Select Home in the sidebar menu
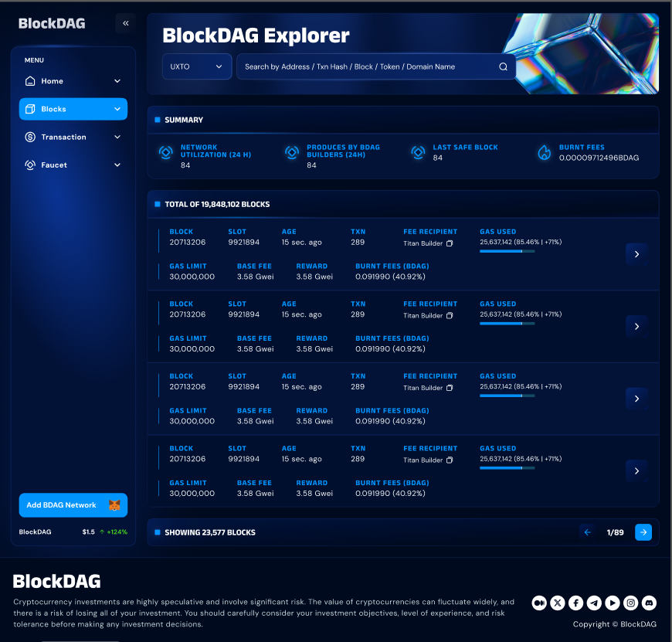The image size is (672, 642). [73, 81]
